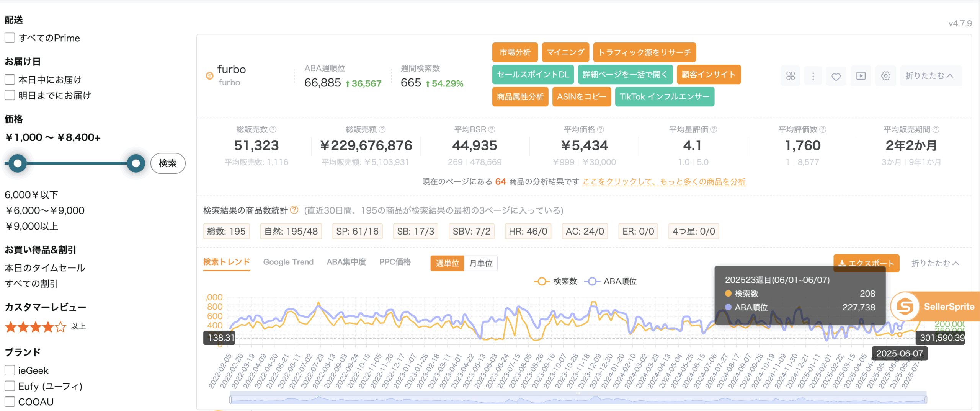Click the orange icon beside furbo keyword
The image size is (980, 411).
point(209,76)
